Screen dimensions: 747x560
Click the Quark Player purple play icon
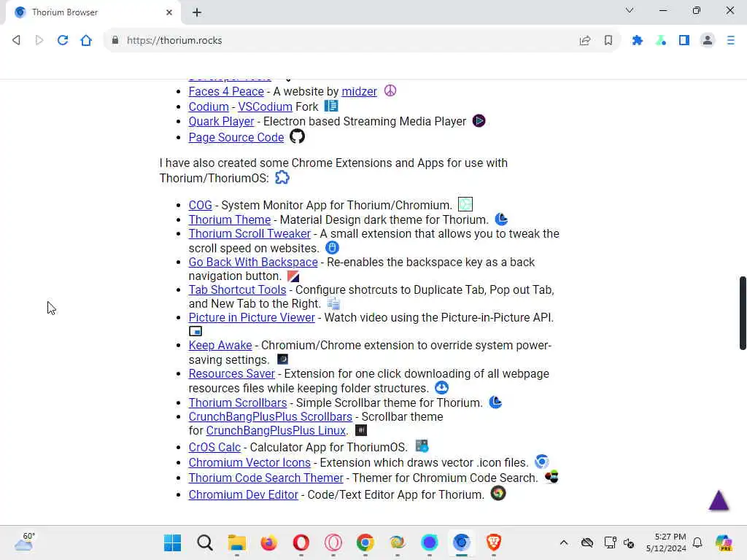[x=479, y=121]
